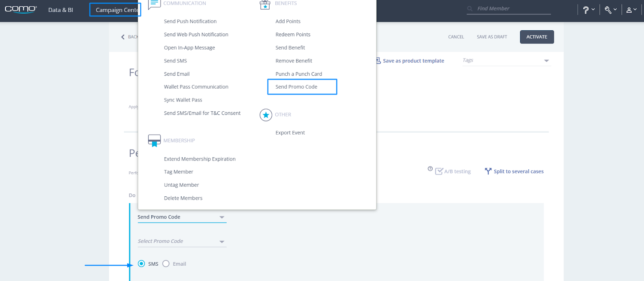Click the Membership card icon
This screenshot has height=281, width=644.
(153, 140)
